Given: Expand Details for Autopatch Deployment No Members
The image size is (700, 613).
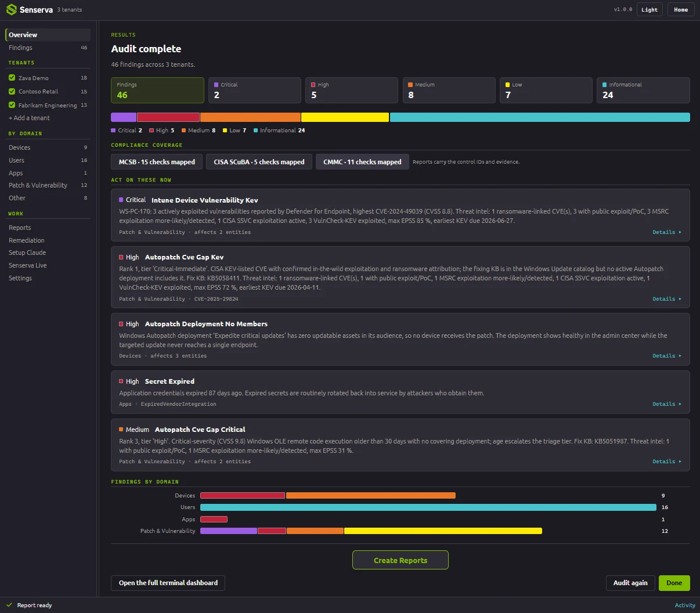Looking at the screenshot, I should (x=667, y=356).
